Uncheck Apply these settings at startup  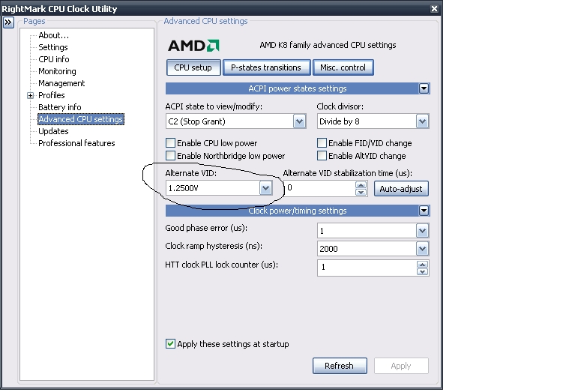[171, 344]
